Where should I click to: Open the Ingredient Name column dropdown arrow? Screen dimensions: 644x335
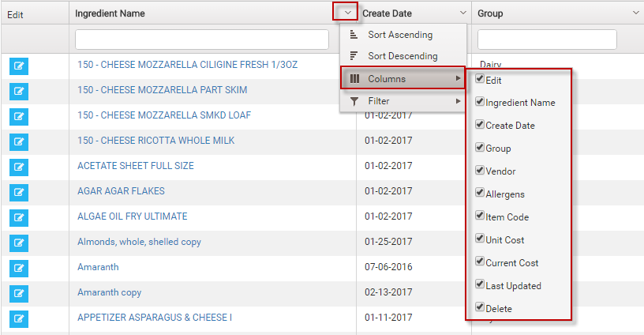click(347, 13)
